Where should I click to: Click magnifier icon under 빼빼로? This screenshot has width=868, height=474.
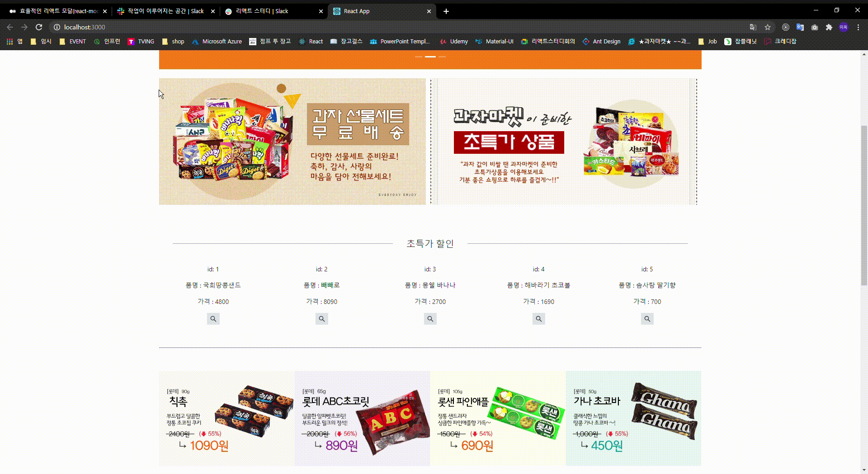(321, 319)
